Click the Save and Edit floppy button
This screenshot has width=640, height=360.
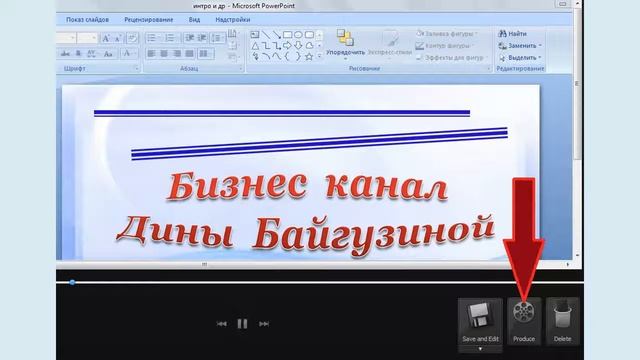click(x=480, y=321)
